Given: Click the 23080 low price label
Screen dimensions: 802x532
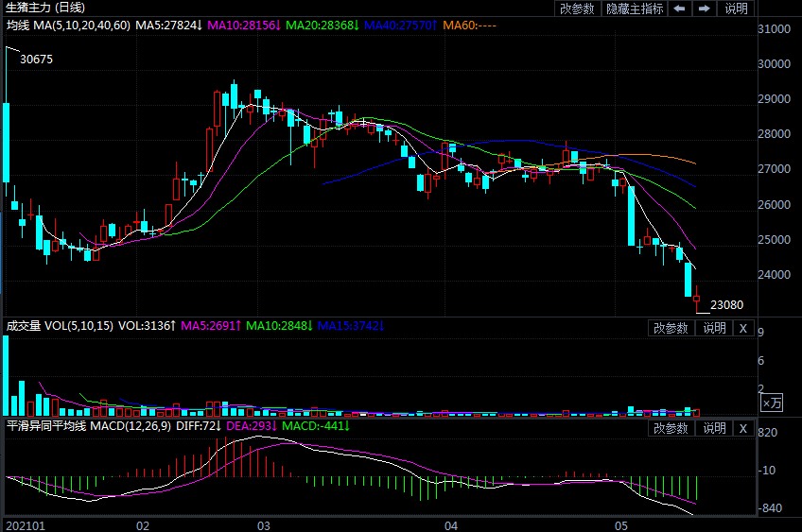Looking at the screenshot, I should pyautogui.click(x=726, y=305).
